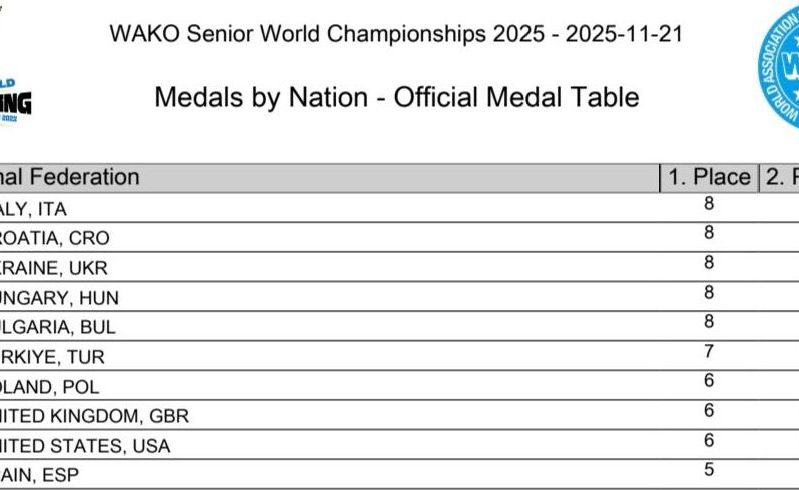The height and width of the screenshot is (490, 799).
Task: Select the Medals by Nation heading
Action: pos(396,97)
